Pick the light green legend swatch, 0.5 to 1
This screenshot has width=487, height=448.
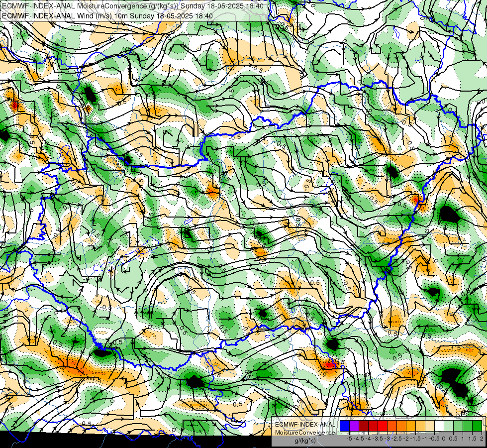tap(458, 426)
